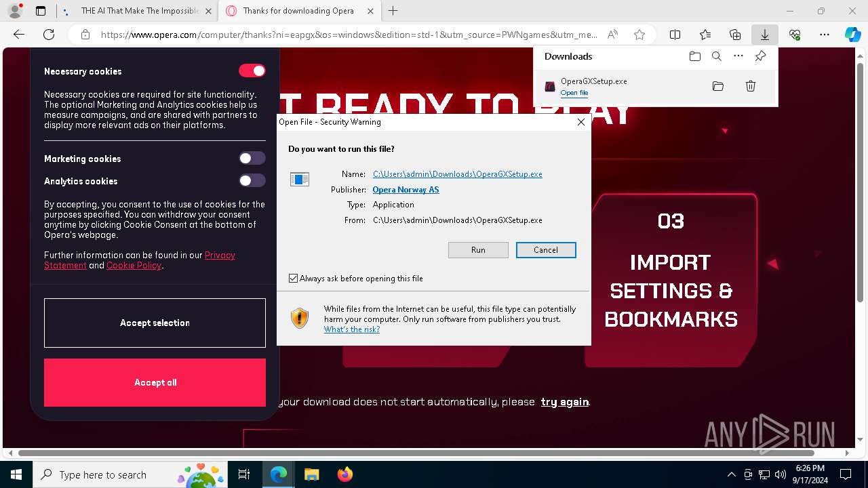Open volume control in system tray
The height and width of the screenshot is (488, 868).
point(780,474)
